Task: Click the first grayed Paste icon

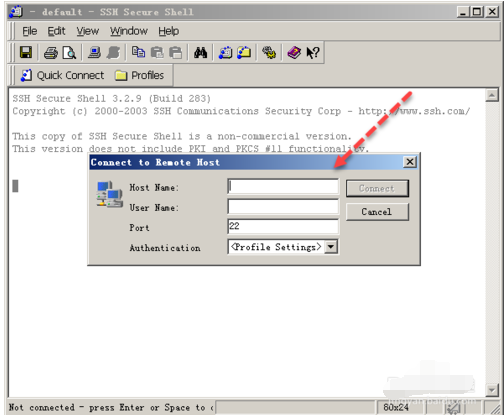Action: tap(157, 52)
